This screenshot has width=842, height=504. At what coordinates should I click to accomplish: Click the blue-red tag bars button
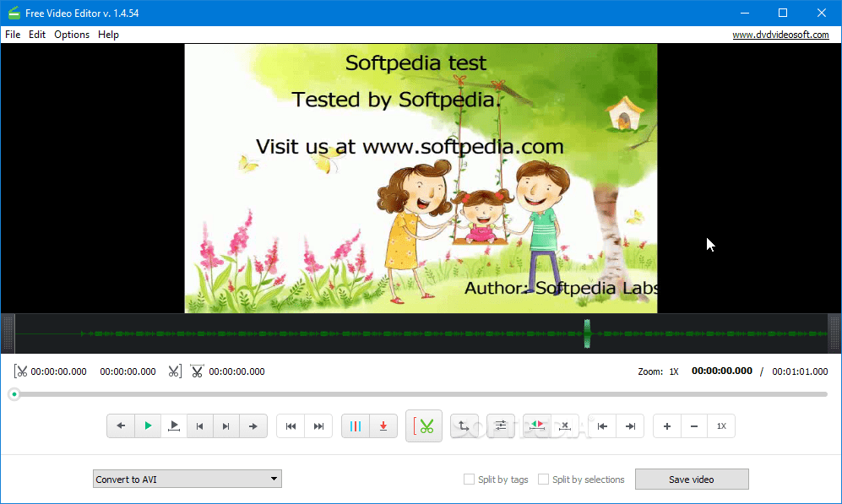[356, 426]
